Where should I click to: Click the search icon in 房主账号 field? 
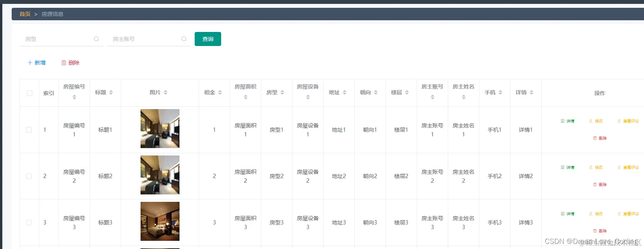[184, 39]
